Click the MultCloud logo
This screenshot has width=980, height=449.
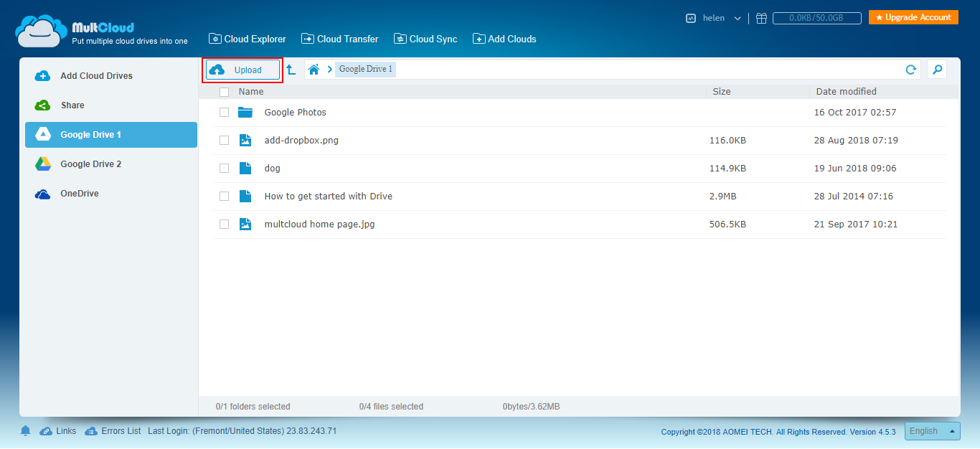coord(101,31)
